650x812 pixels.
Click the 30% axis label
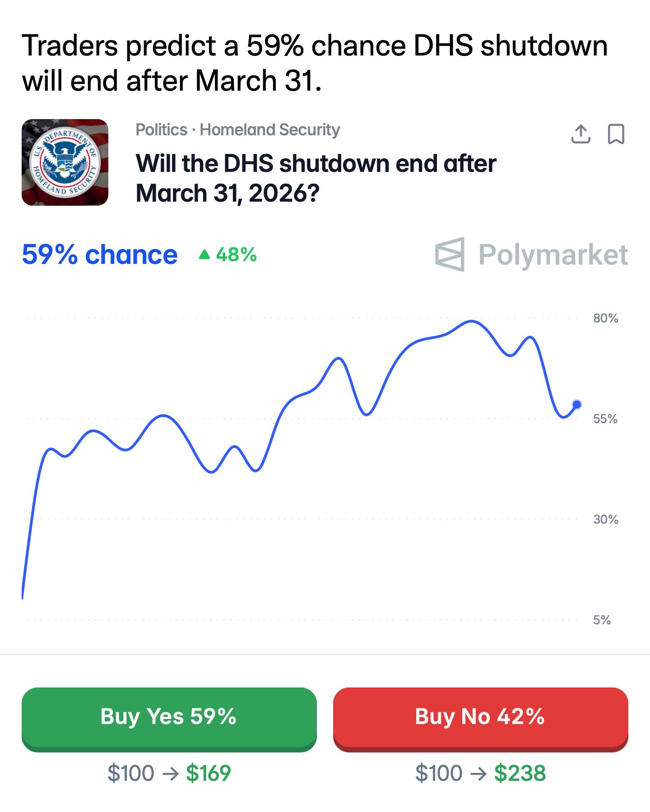point(605,520)
